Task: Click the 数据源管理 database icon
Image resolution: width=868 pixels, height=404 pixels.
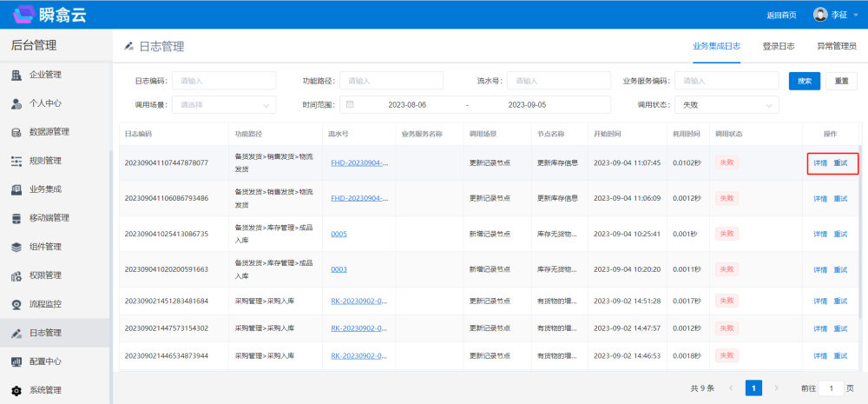Action: pyautogui.click(x=16, y=132)
